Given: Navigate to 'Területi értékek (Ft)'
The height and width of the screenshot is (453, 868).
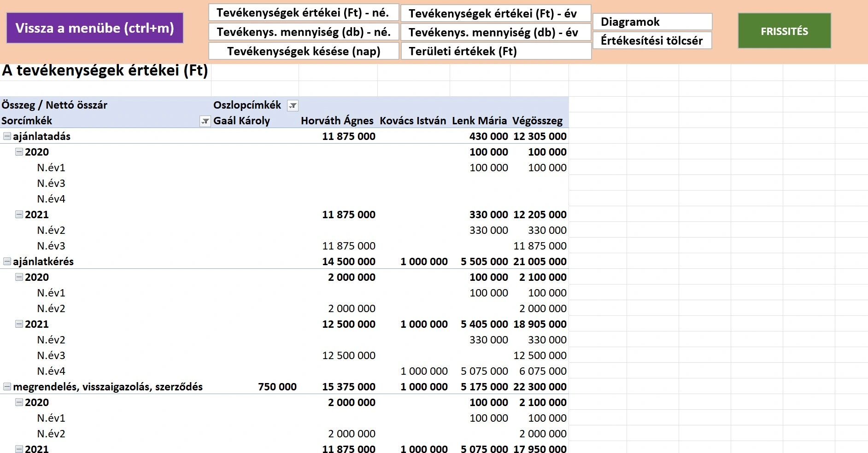Looking at the screenshot, I should (x=495, y=51).
